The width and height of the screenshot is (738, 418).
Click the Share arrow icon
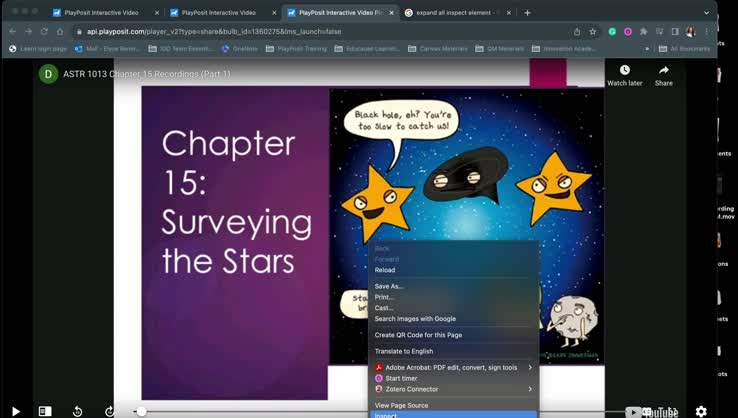(x=663, y=71)
